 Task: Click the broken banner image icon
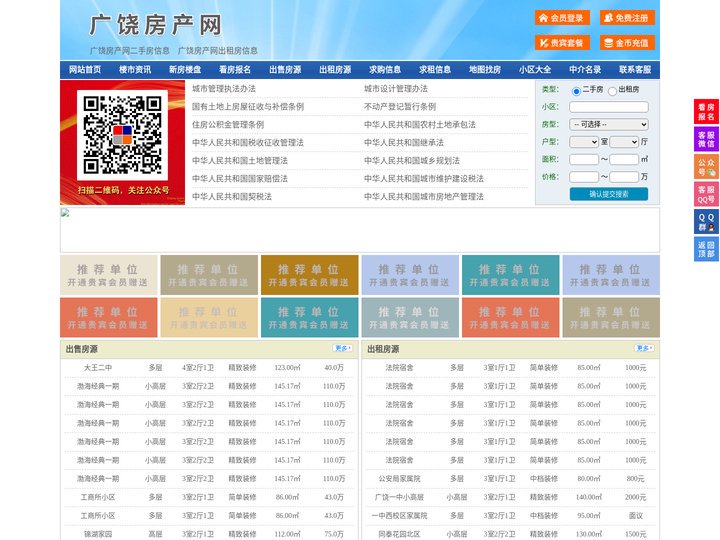click(65, 213)
